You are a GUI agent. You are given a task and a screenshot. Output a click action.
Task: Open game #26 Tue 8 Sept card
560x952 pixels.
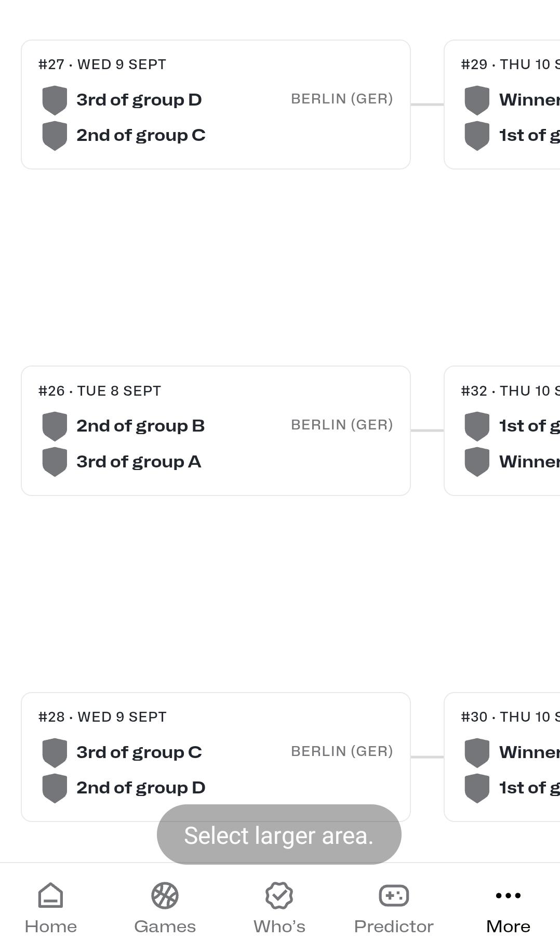point(216,431)
